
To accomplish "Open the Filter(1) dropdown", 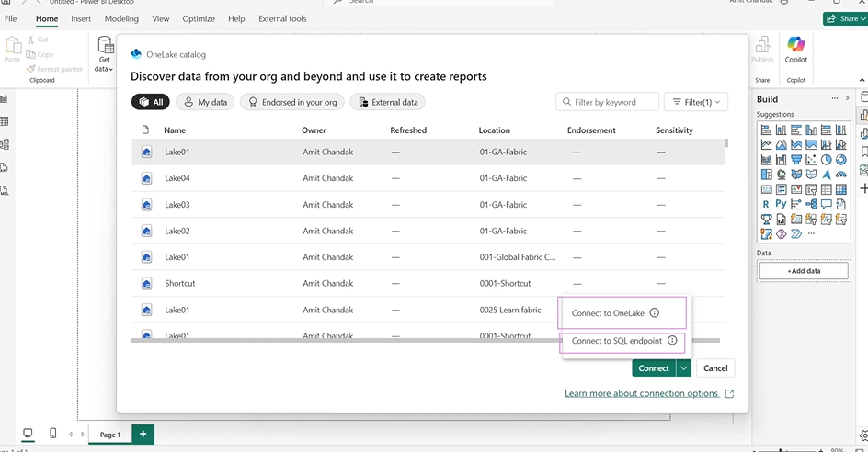I will (x=696, y=102).
